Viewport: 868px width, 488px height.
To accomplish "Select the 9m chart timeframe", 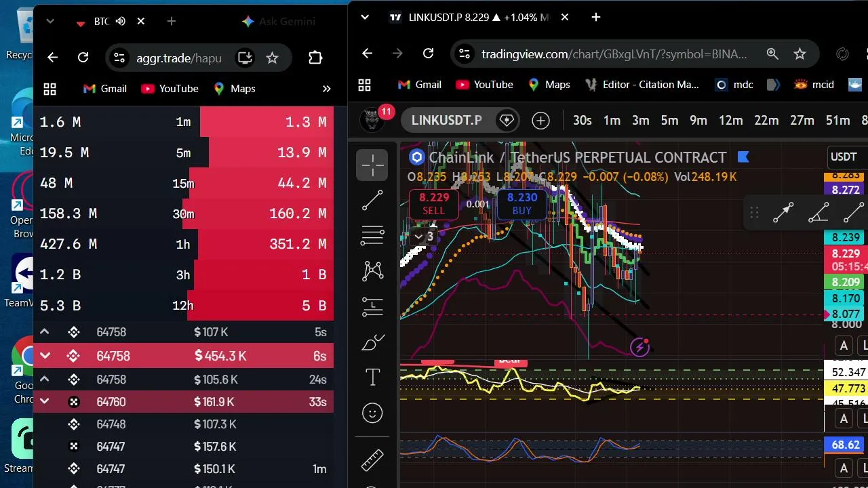I will [x=698, y=121].
